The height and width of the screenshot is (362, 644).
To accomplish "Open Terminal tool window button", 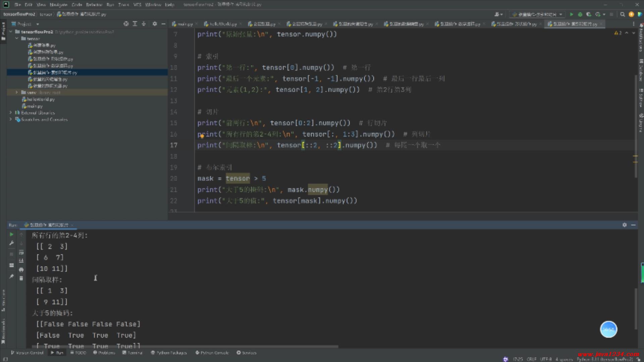I will pos(132,353).
